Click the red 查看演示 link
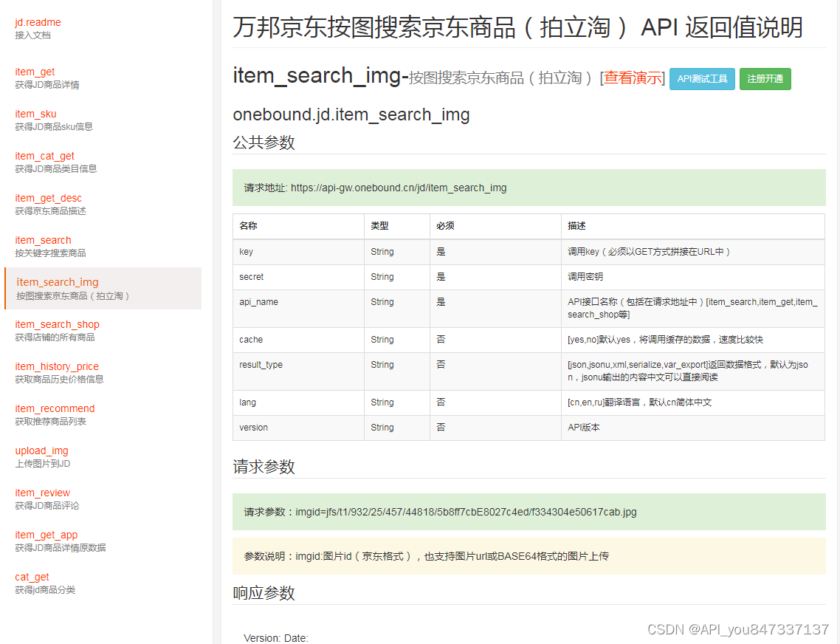Image resolution: width=840 pixels, height=644 pixels. click(x=632, y=78)
